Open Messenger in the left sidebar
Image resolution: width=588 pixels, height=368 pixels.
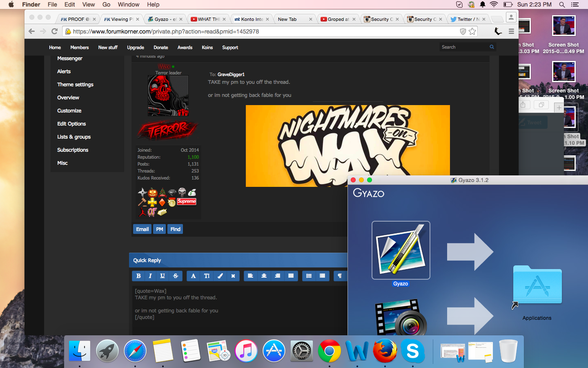pos(70,58)
